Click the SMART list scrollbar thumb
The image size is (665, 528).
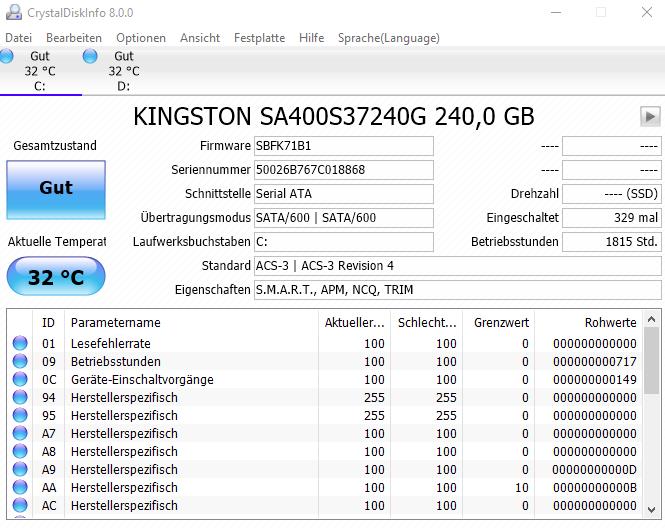click(652, 361)
